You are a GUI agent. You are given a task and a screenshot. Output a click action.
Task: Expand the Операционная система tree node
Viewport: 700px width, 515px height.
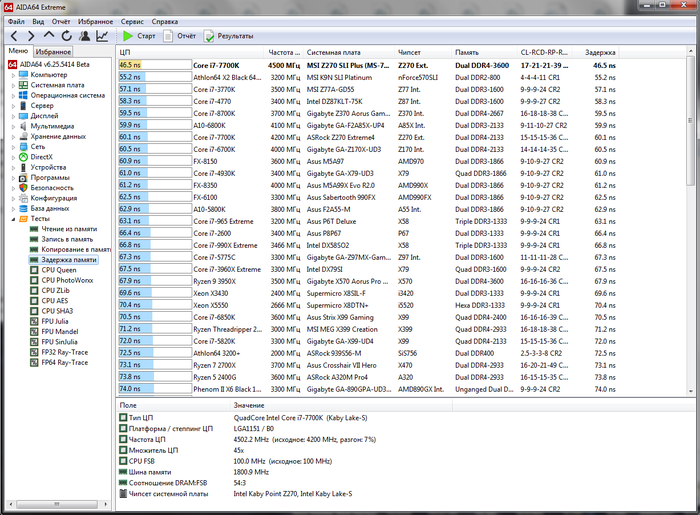pyautogui.click(x=13, y=96)
